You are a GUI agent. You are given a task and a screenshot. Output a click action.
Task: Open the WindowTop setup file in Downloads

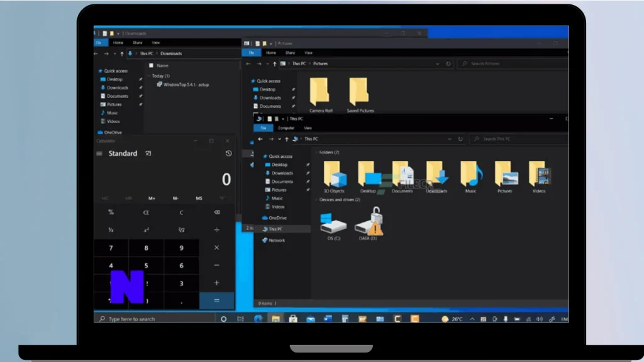point(183,85)
